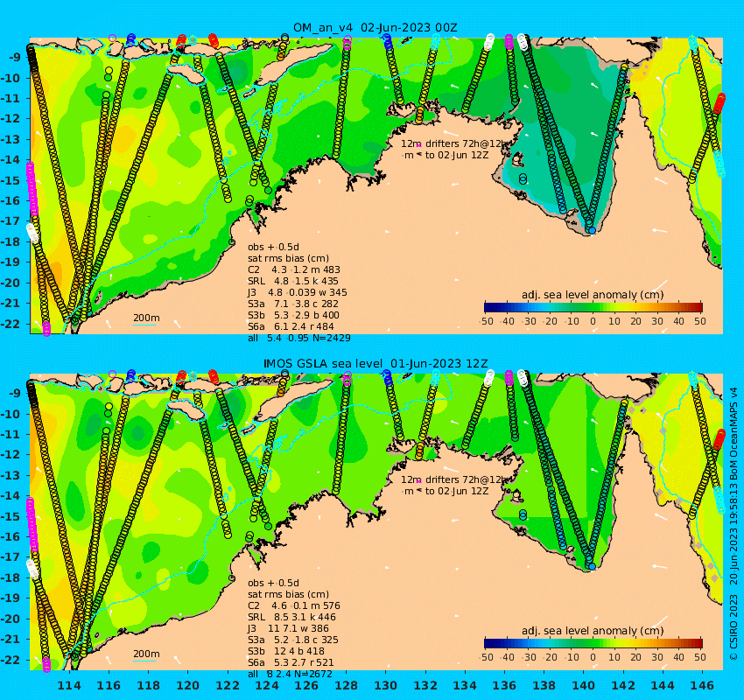Click the title "IMOS GSLA sea level 01-Jun-2023 12Z"

376,364
